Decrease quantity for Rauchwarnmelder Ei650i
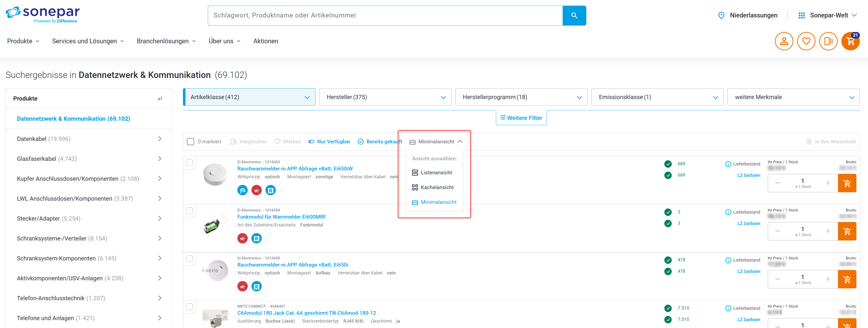 (x=778, y=279)
